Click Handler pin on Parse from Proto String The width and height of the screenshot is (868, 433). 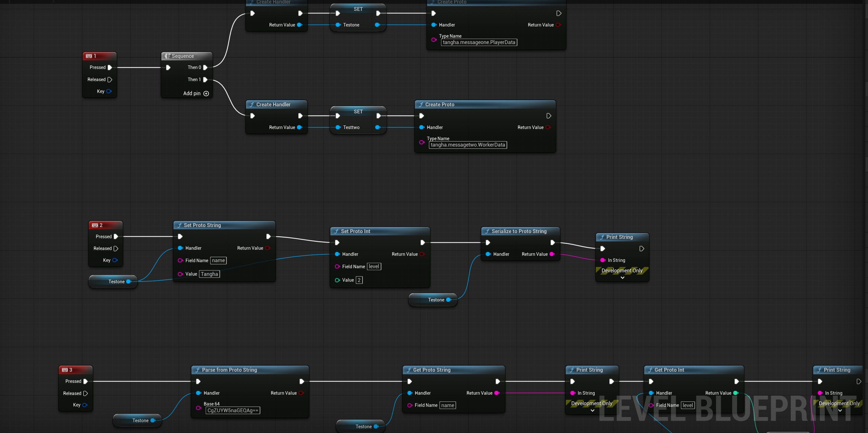tap(199, 393)
